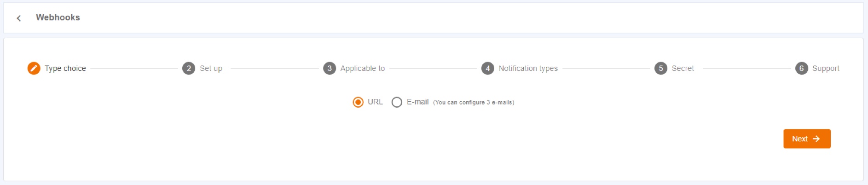Select the E-mail radio button
The height and width of the screenshot is (185, 868).
coord(397,102)
